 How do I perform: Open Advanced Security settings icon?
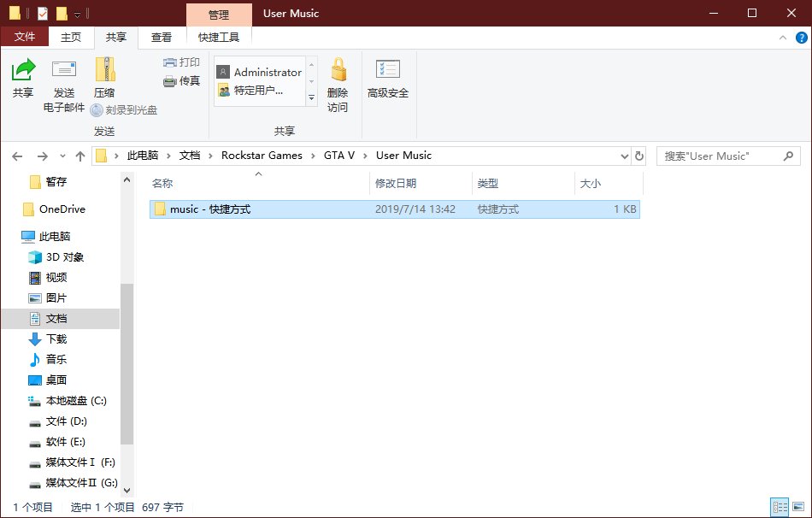388,70
